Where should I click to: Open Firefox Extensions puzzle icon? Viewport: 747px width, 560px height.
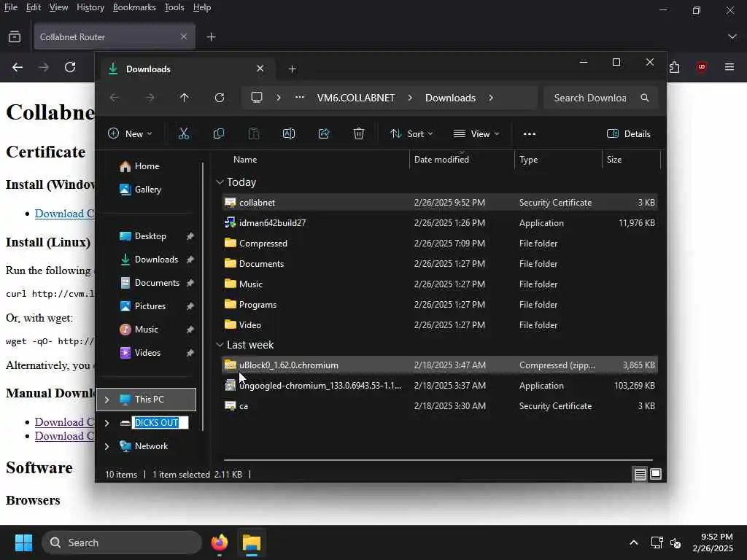(x=674, y=67)
